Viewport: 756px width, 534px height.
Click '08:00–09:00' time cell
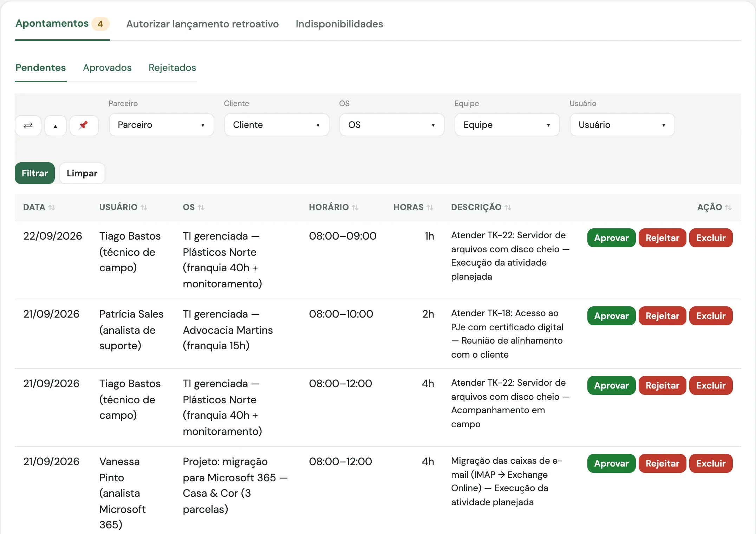[x=343, y=236]
